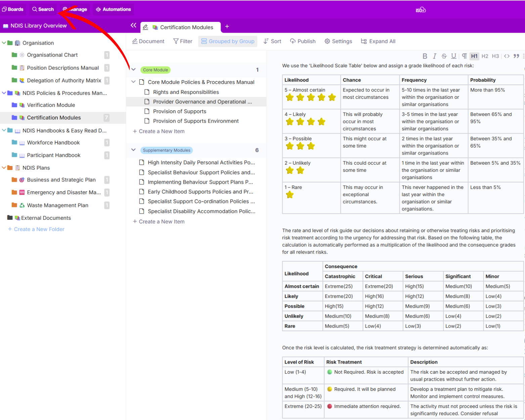Image resolution: width=525 pixels, height=420 pixels.
Task: Click the blockquote icon
Action: tap(516, 56)
